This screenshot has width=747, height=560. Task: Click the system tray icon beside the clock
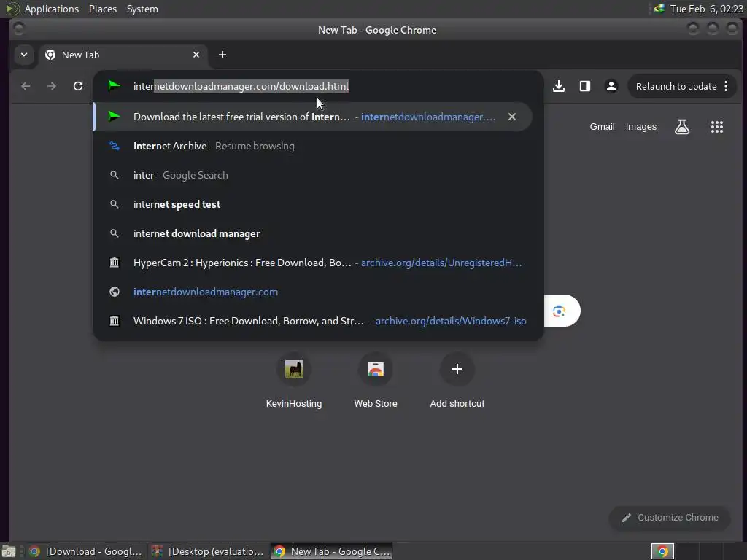659,9
